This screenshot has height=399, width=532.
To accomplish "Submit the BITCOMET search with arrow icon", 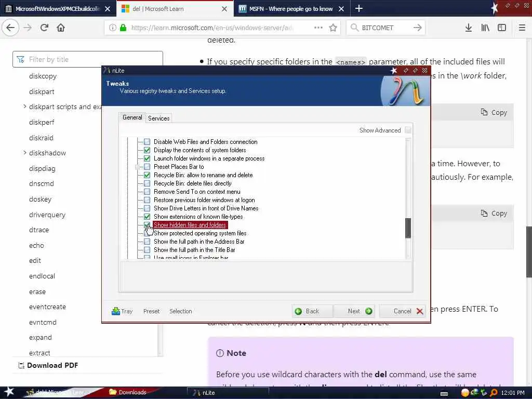I will click(417, 28).
